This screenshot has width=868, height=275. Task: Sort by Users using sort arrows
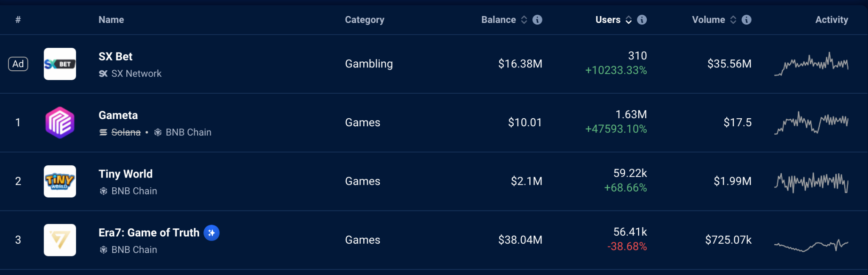(x=629, y=19)
